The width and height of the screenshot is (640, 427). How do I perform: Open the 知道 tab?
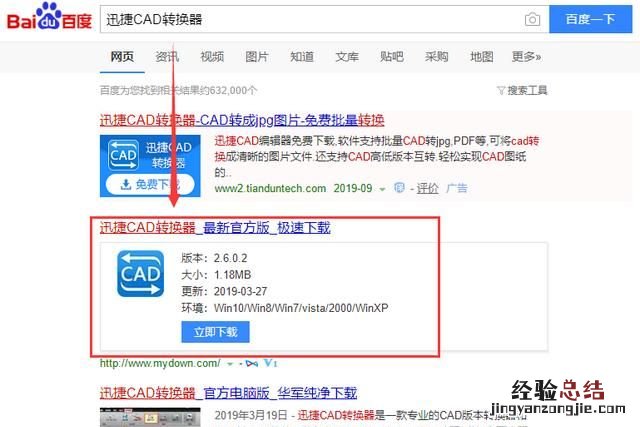pyautogui.click(x=302, y=56)
